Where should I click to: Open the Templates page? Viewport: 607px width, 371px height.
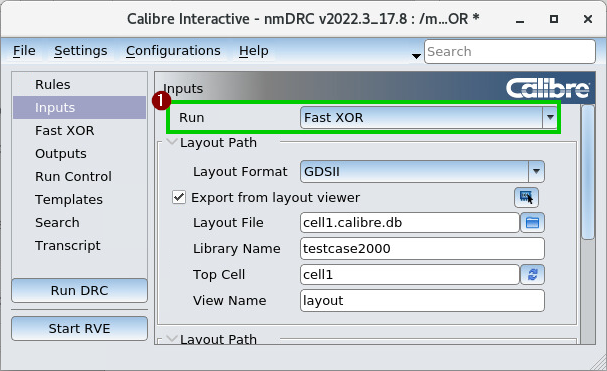point(80,199)
